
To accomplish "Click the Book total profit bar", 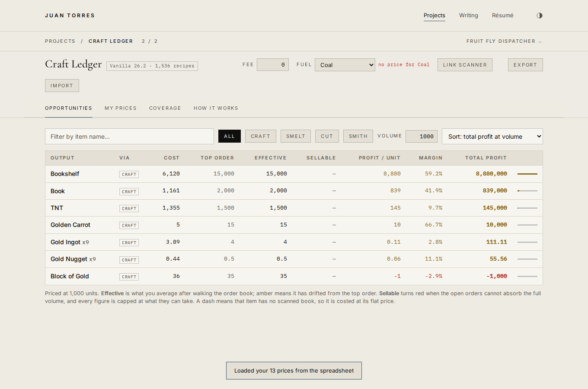I will coord(527,191).
